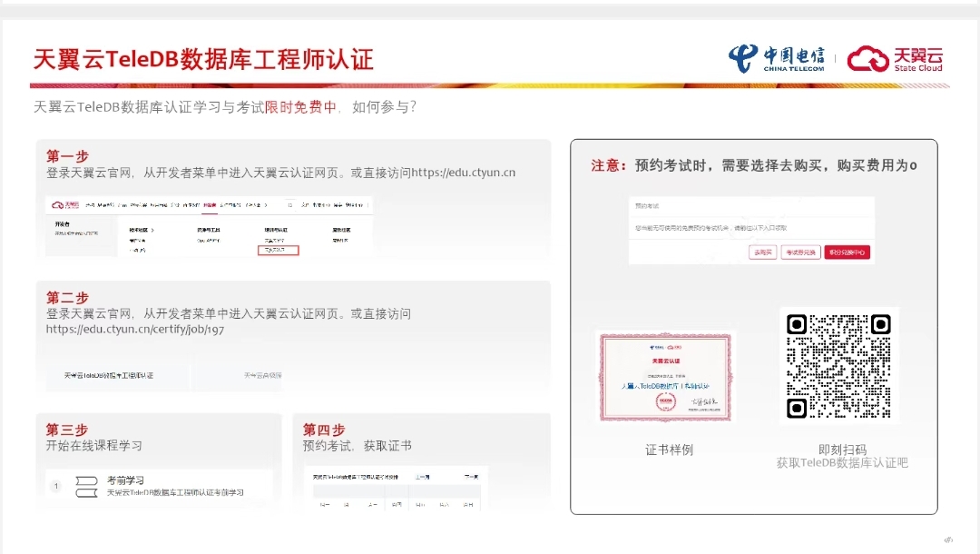Click the certificate sample thumbnail
Viewport: 980px width, 554px height.
click(x=666, y=376)
